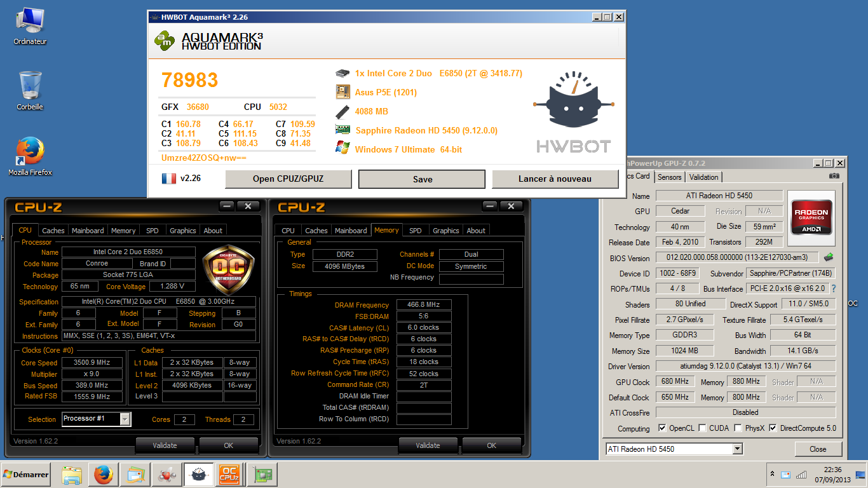Open the red molecule taskbar icon
Image resolution: width=868 pixels, height=488 pixels.
(167, 475)
